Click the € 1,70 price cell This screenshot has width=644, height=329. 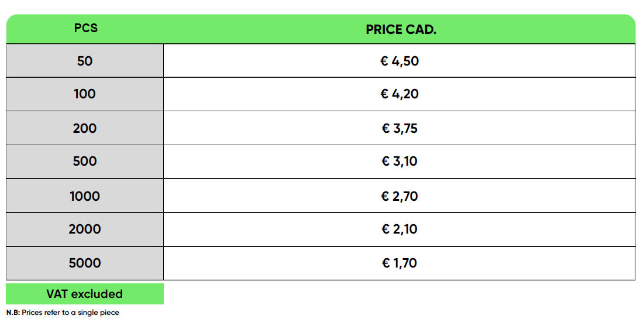400,263
